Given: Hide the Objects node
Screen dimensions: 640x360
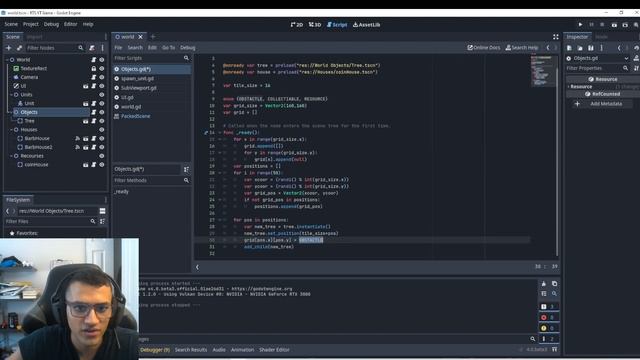Looking at the screenshot, I should pos(102,112).
